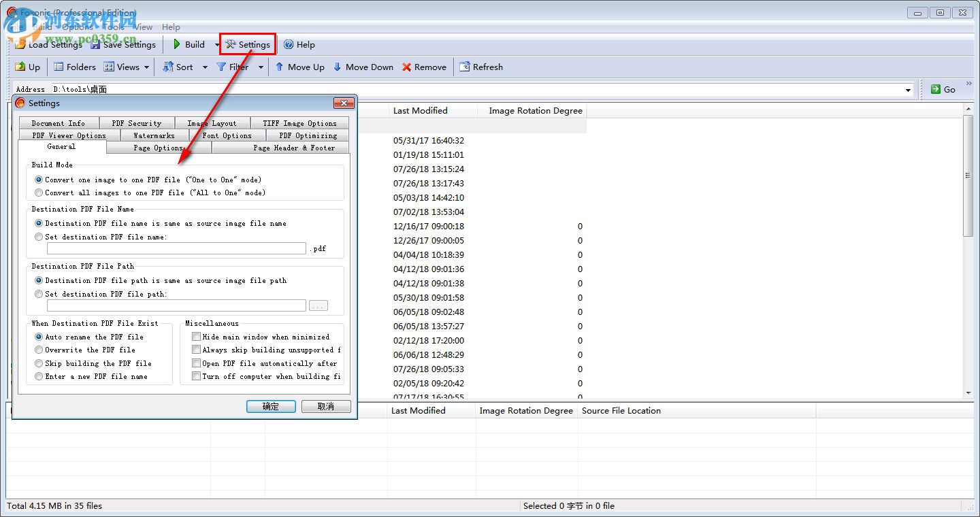Expand the Filter dropdown arrow

[261, 67]
